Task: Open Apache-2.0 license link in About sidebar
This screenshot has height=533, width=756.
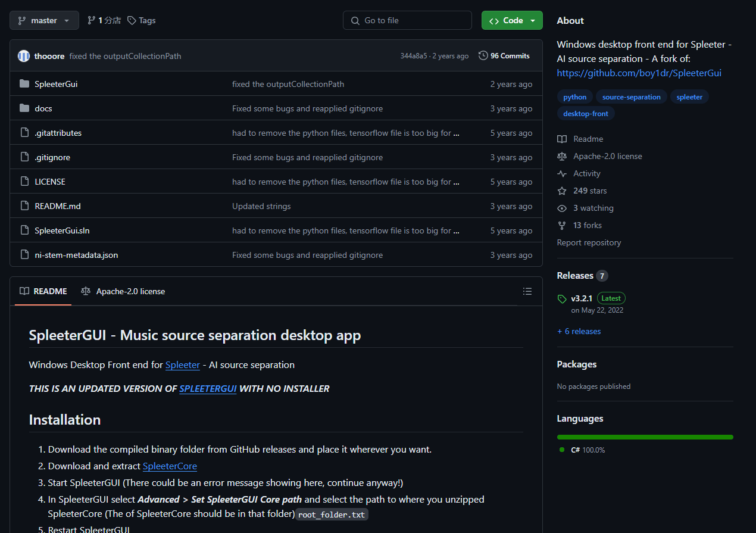Action: pyautogui.click(x=608, y=156)
